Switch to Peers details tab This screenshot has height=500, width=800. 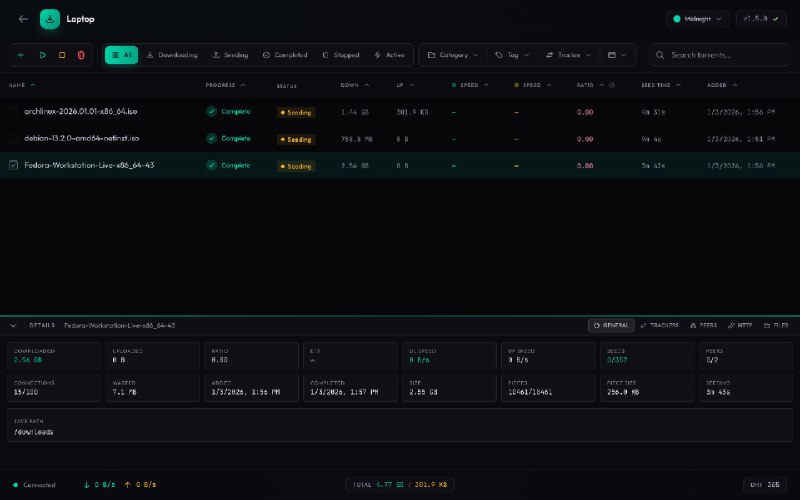[704, 326]
